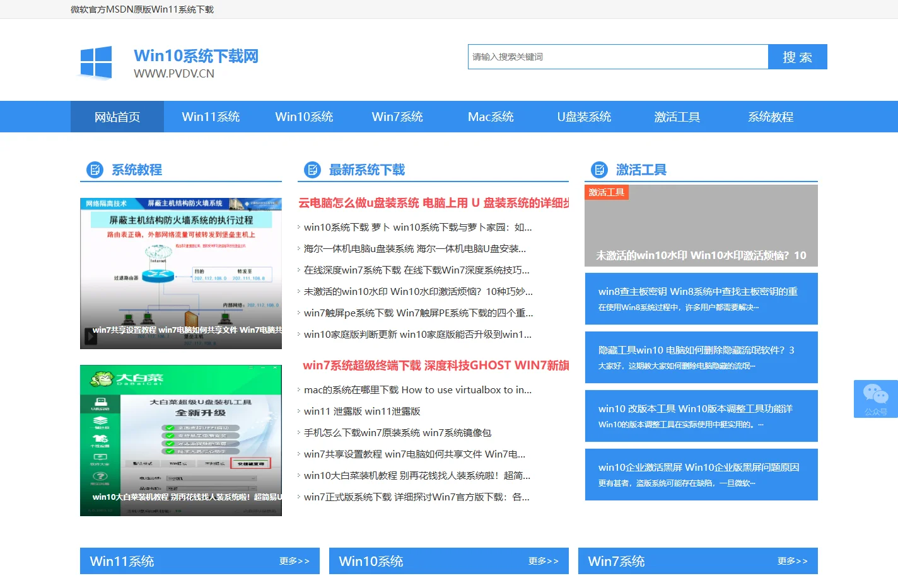Open article win11 泄露版

pos(362,412)
